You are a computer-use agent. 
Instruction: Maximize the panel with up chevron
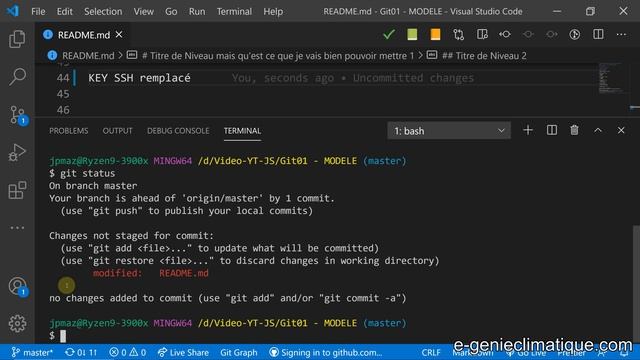(598, 130)
